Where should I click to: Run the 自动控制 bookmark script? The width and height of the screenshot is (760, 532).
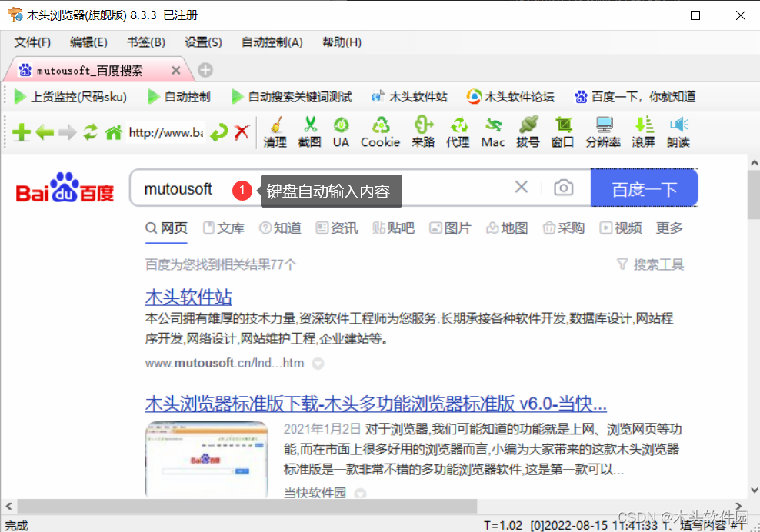pos(179,97)
